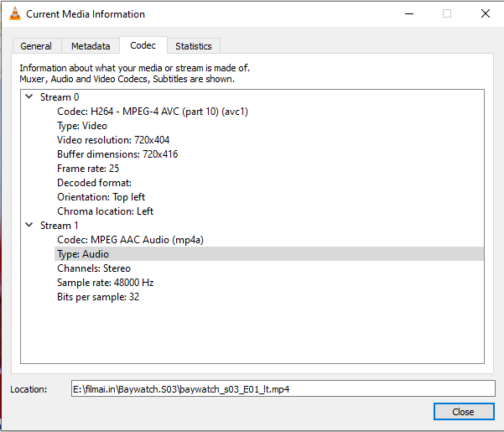504x432 pixels.
Task: Collapse the Stream 0 chevron
Action: (29, 96)
